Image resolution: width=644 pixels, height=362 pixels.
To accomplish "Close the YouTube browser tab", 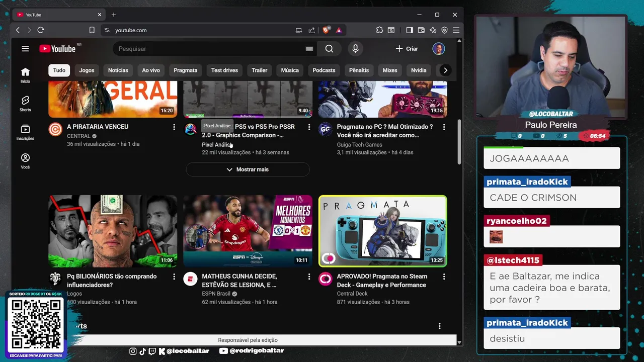I will pyautogui.click(x=100, y=15).
